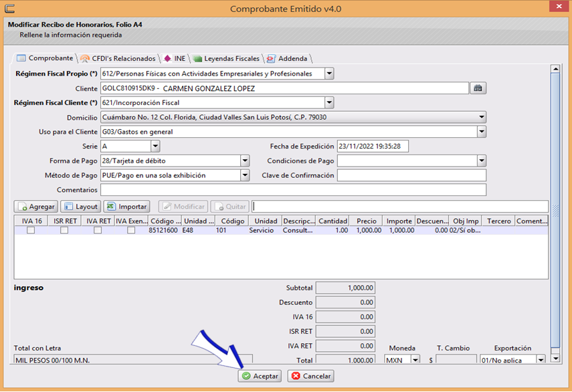Click the Código column header

point(232,221)
